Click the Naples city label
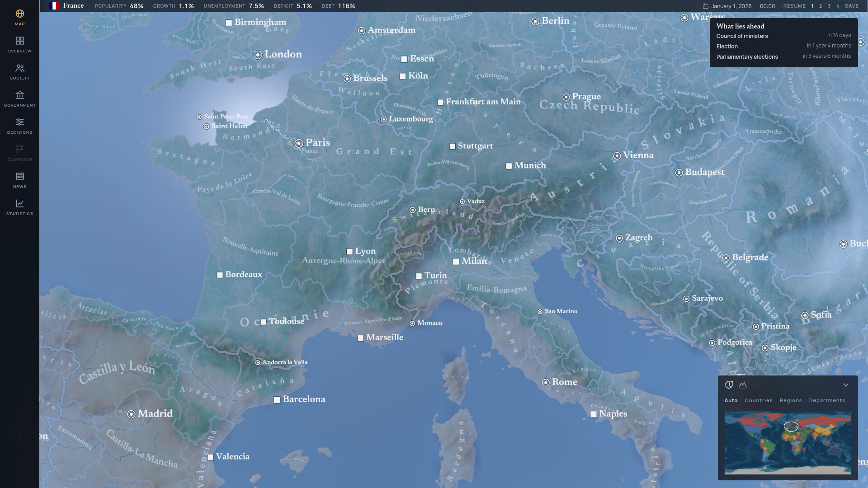This screenshot has height=488, width=868. [x=613, y=414]
